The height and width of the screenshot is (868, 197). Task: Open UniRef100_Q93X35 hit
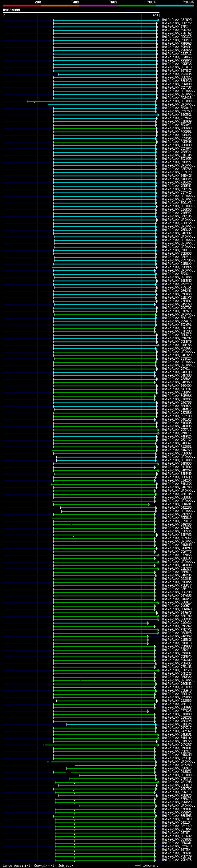tap(177, 74)
